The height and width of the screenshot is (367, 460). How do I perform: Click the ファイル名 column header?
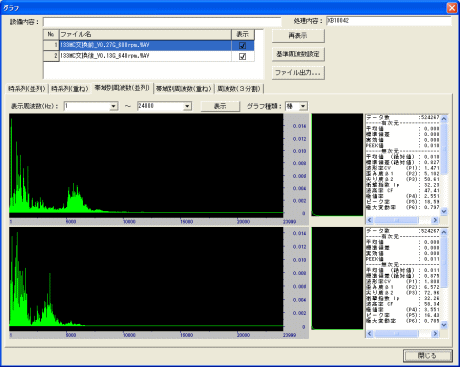click(x=145, y=34)
